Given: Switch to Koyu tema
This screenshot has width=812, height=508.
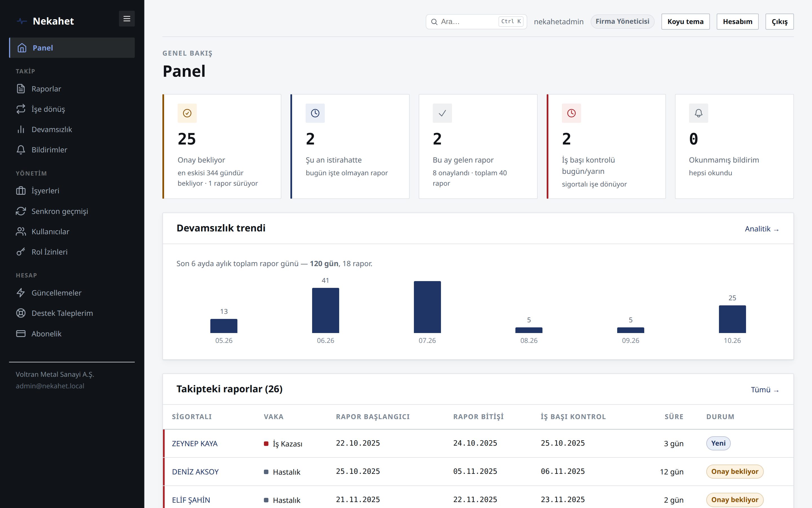Looking at the screenshot, I should pyautogui.click(x=685, y=21).
